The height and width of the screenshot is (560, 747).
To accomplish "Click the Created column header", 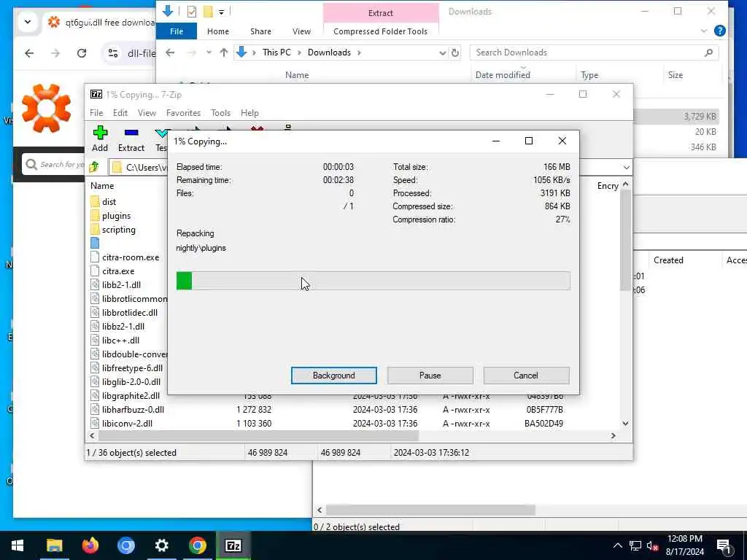I will tap(668, 260).
